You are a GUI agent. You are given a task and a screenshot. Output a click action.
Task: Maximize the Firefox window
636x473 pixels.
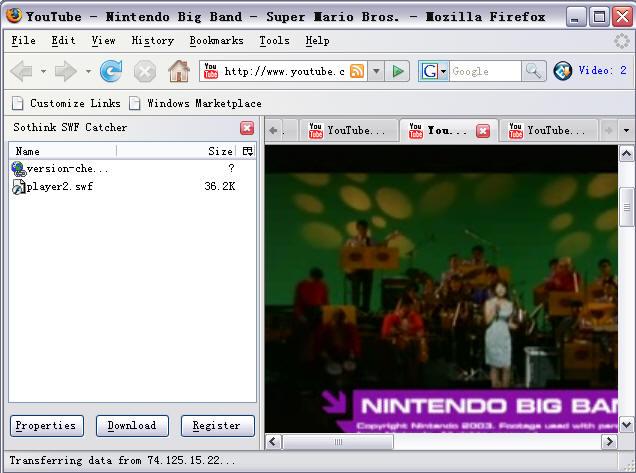tap(599, 17)
